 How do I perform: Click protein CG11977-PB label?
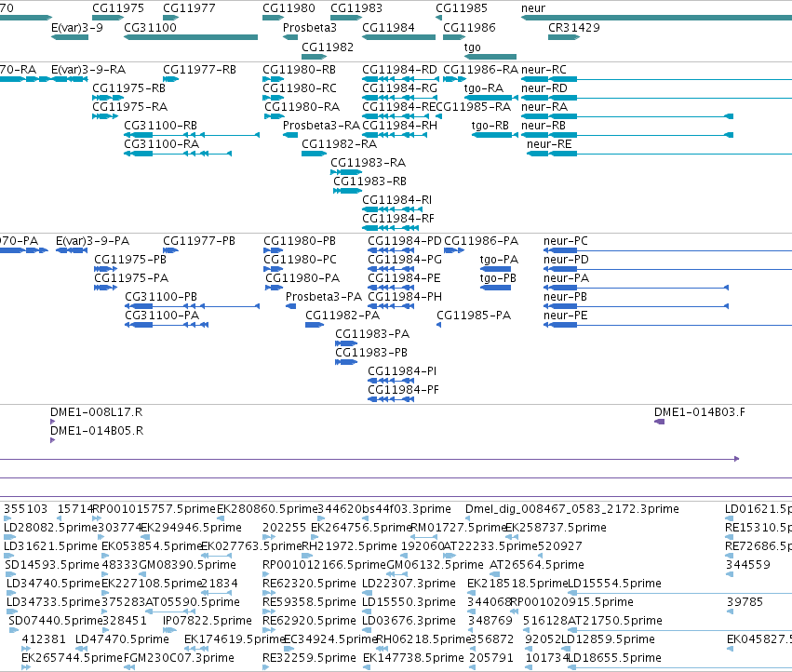pyautogui.click(x=199, y=241)
